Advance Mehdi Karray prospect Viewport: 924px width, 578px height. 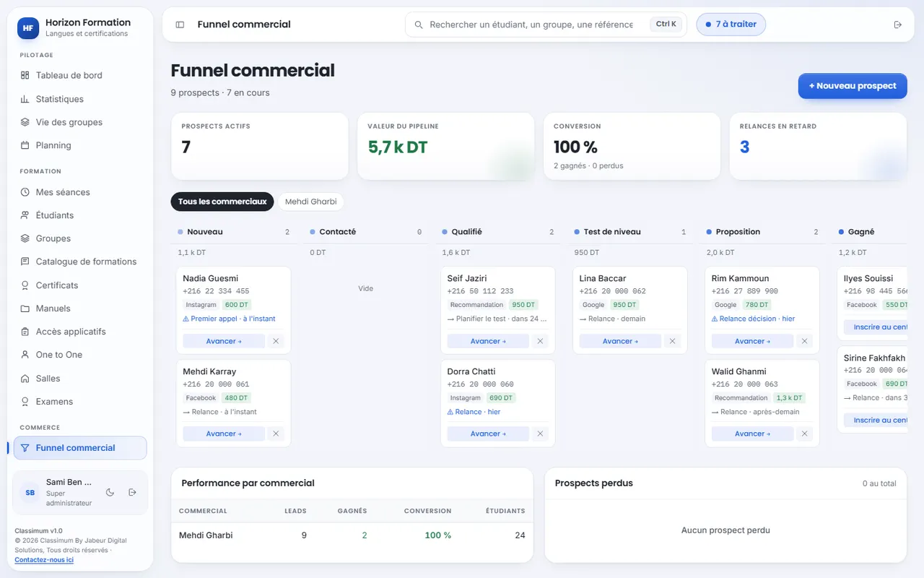point(224,433)
